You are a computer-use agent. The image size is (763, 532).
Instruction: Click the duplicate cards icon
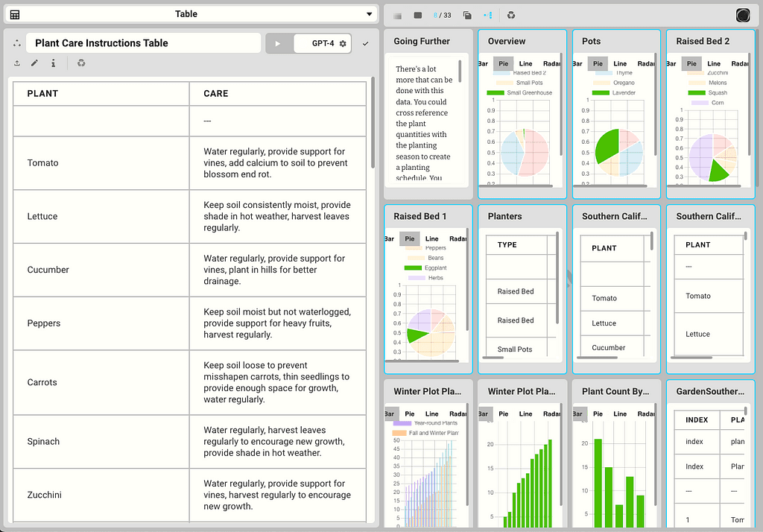[467, 15]
